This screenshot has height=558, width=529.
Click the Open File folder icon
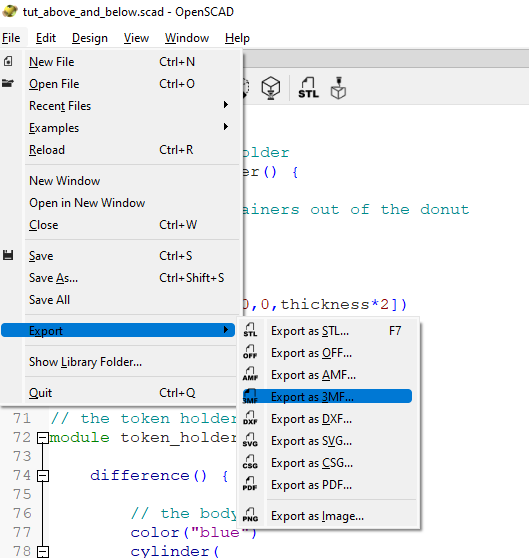(x=8, y=84)
